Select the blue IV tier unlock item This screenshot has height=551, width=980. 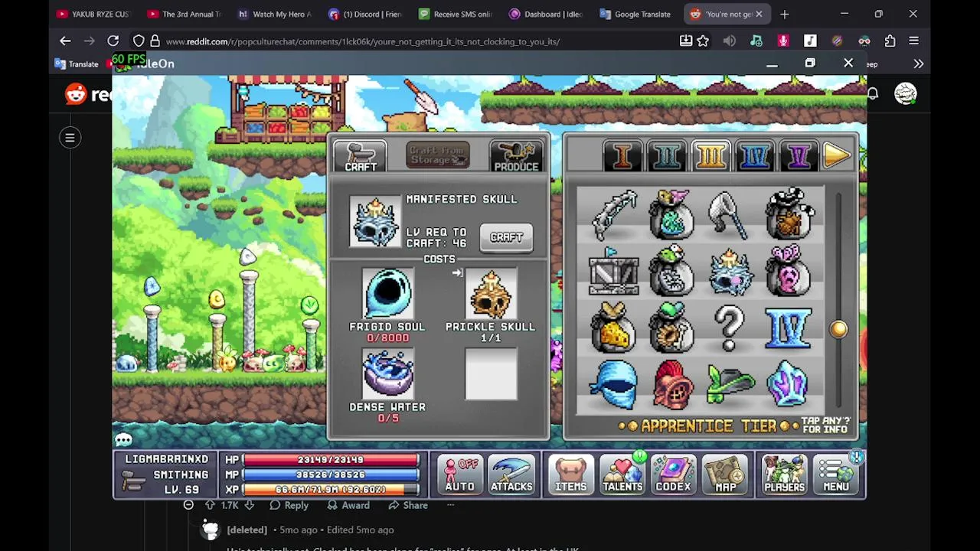coord(789,328)
